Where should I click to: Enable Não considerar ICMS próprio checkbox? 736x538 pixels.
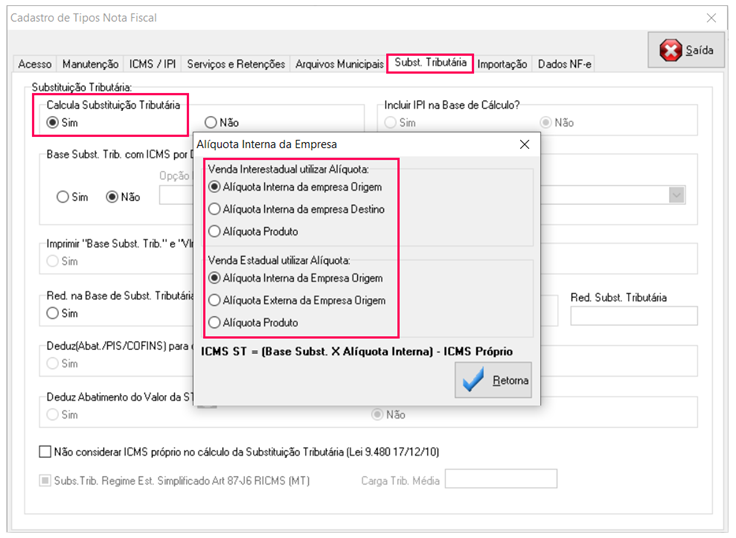click(x=44, y=451)
